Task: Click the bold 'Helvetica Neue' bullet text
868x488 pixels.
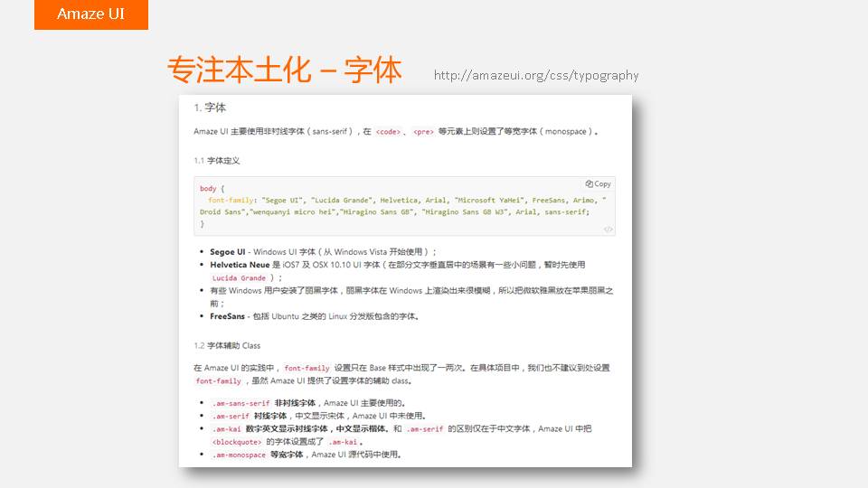Action: click(x=240, y=265)
